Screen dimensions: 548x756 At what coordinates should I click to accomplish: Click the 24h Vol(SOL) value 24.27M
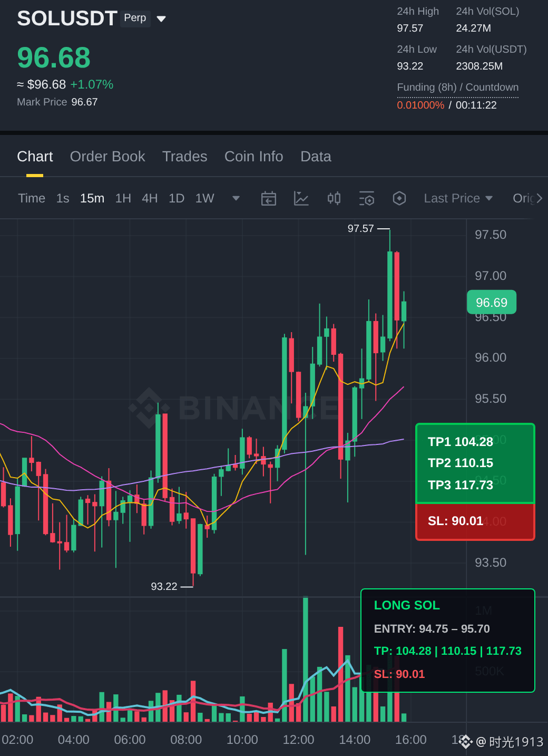473,28
